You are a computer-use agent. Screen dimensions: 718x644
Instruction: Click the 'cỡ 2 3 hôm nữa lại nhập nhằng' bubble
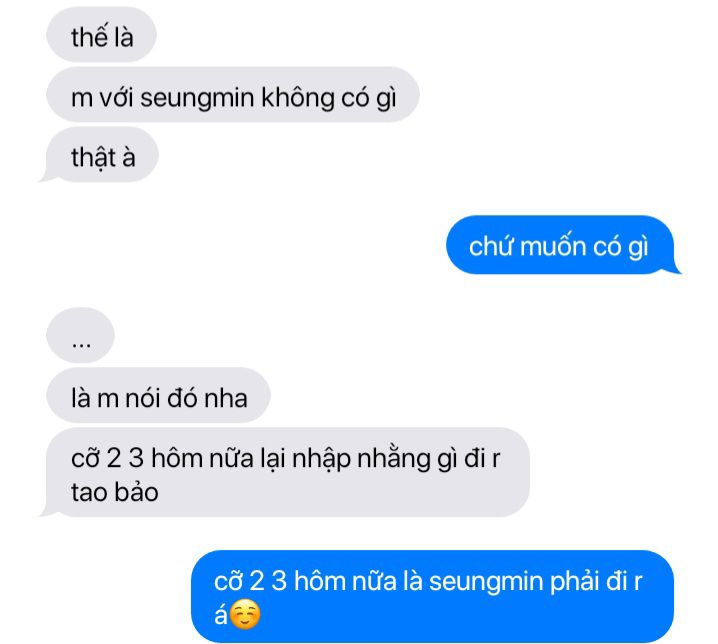pos(285,472)
